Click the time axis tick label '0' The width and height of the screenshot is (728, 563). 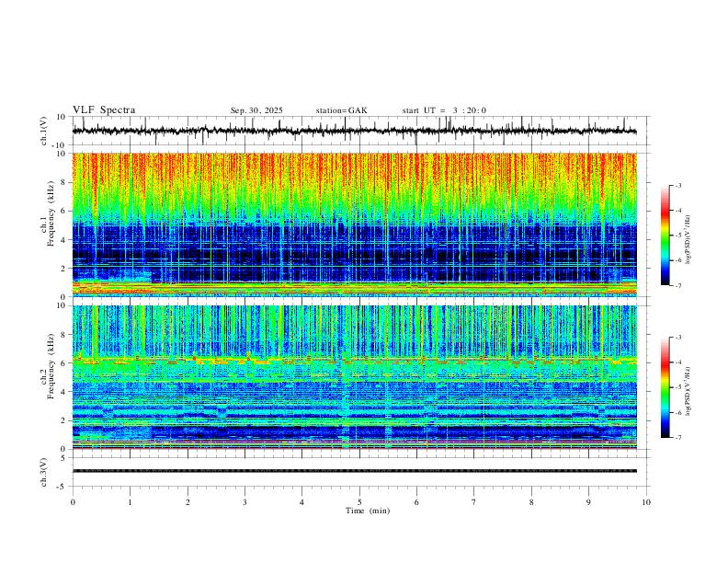pyautogui.click(x=73, y=502)
